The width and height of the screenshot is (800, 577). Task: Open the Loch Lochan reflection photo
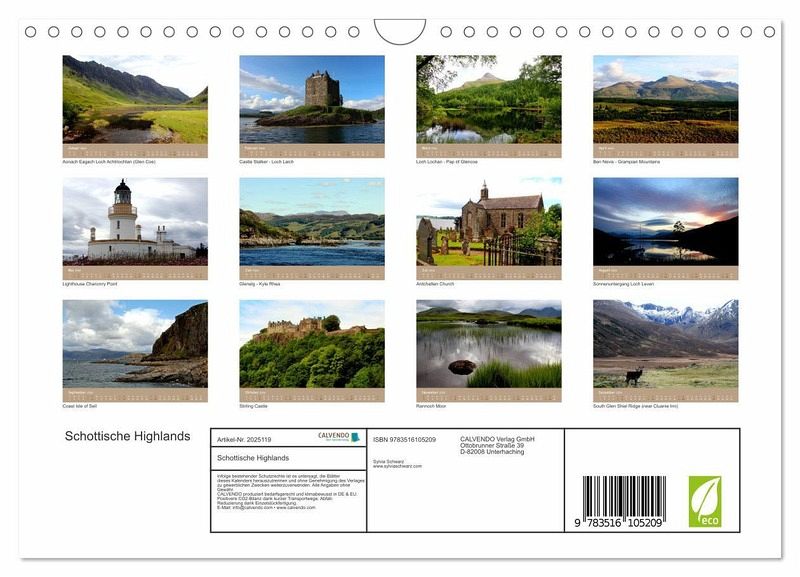pyautogui.click(x=489, y=99)
